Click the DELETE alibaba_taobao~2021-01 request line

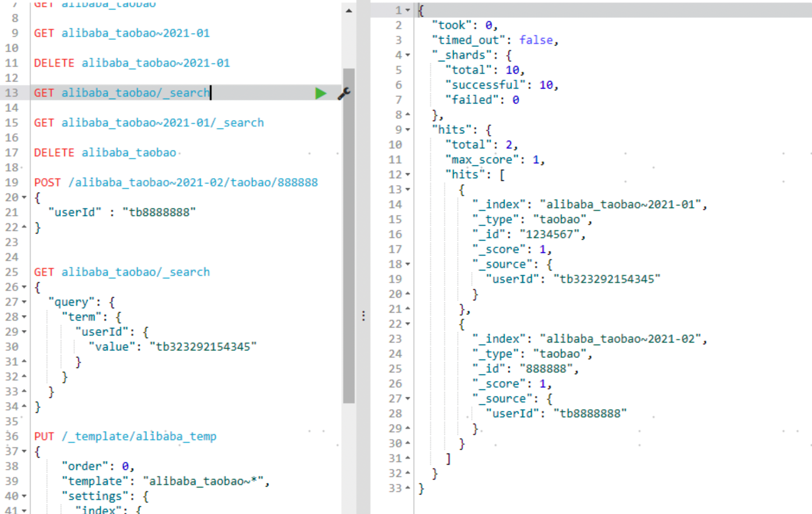coord(132,63)
